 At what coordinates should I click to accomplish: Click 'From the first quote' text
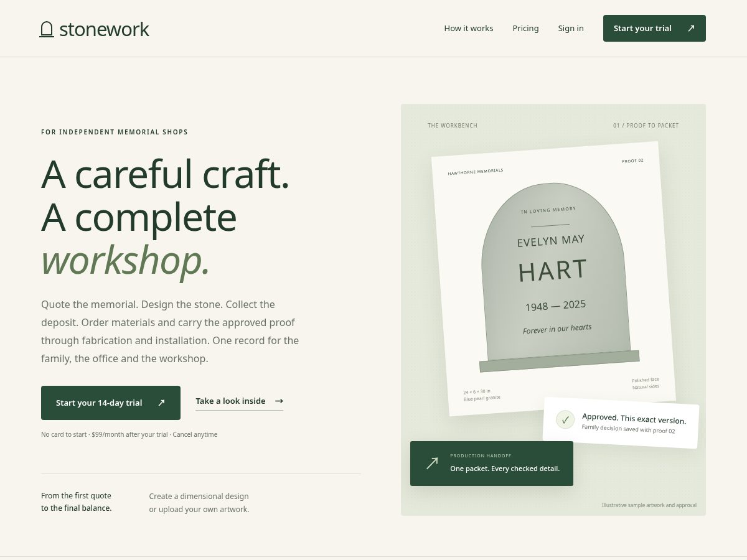pos(76,496)
